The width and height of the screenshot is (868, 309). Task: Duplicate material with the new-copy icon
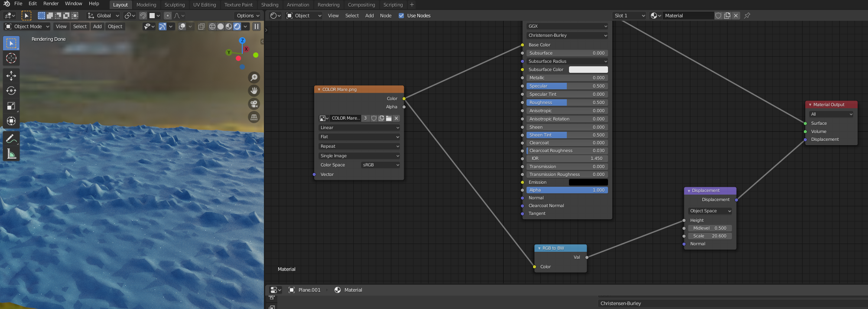727,16
